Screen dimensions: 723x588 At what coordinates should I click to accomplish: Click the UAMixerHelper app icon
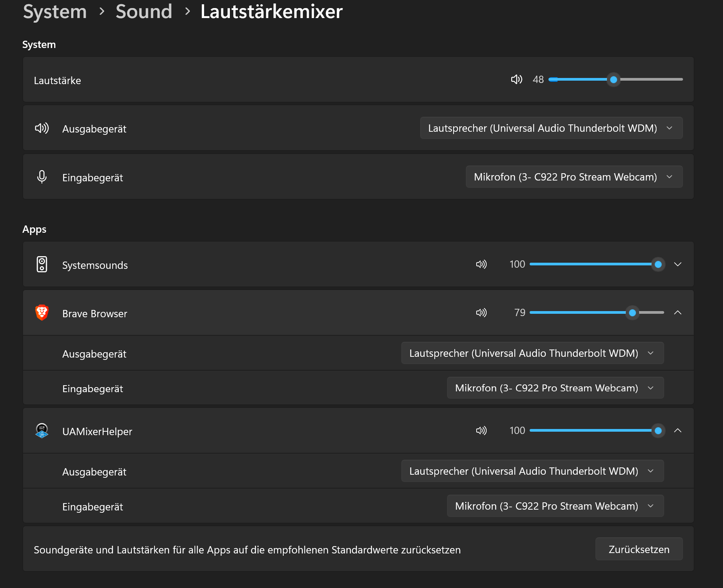tap(42, 431)
